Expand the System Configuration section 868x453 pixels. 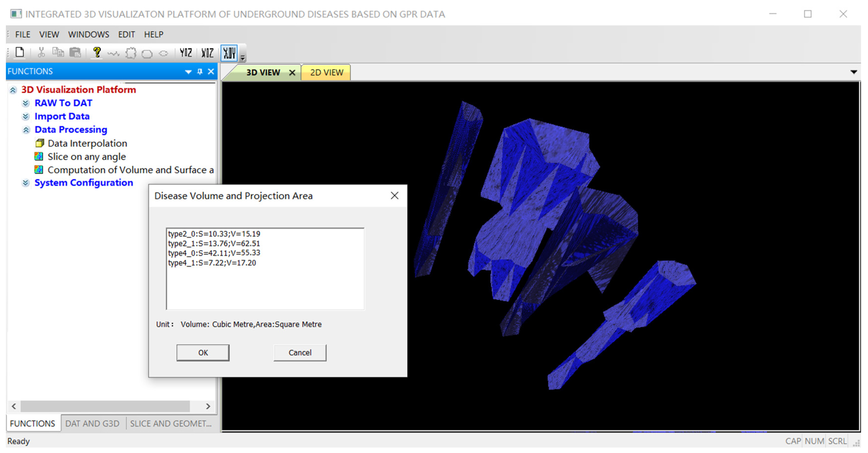(26, 183)
